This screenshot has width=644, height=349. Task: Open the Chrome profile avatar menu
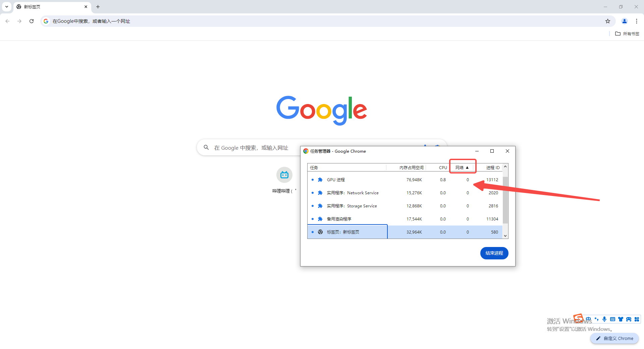coord(625,21)
